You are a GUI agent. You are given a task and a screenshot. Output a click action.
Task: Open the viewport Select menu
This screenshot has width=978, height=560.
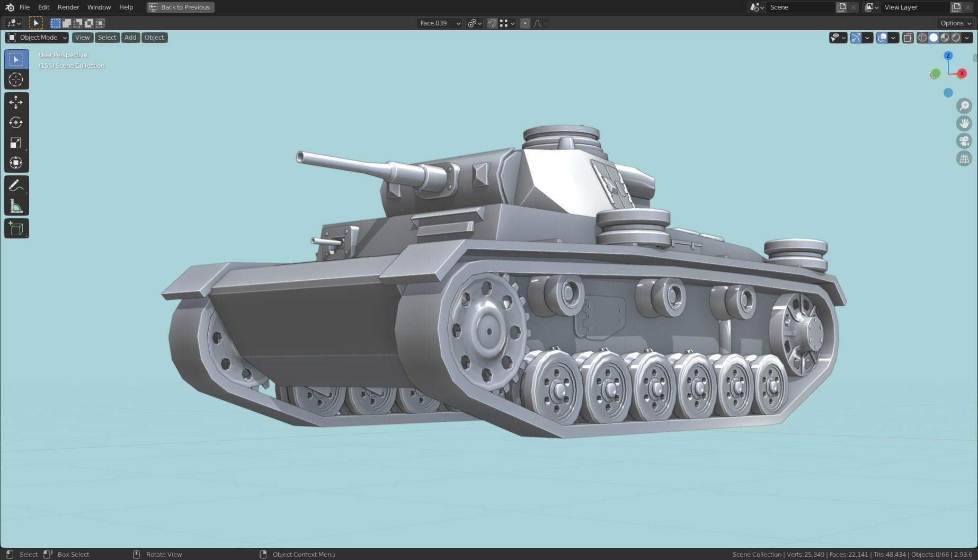(106, 37)
